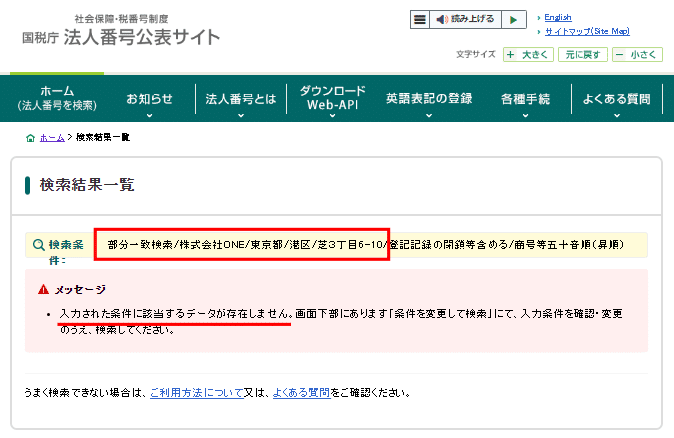
Task: Expand the よくある質問 navigation menu
Action: point(617,99)
